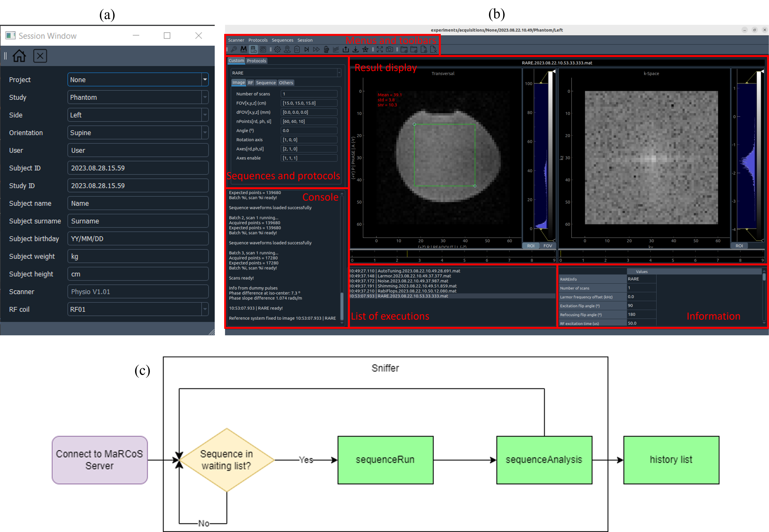Viewport: 769px width, 532px height.
Task: Click the MaRCoS initialization M icon
Action: [244, 49]
